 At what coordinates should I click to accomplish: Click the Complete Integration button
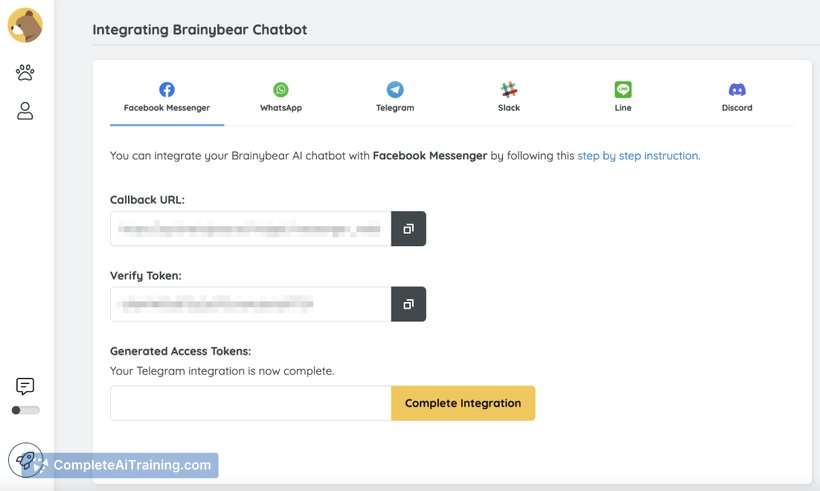463,403
